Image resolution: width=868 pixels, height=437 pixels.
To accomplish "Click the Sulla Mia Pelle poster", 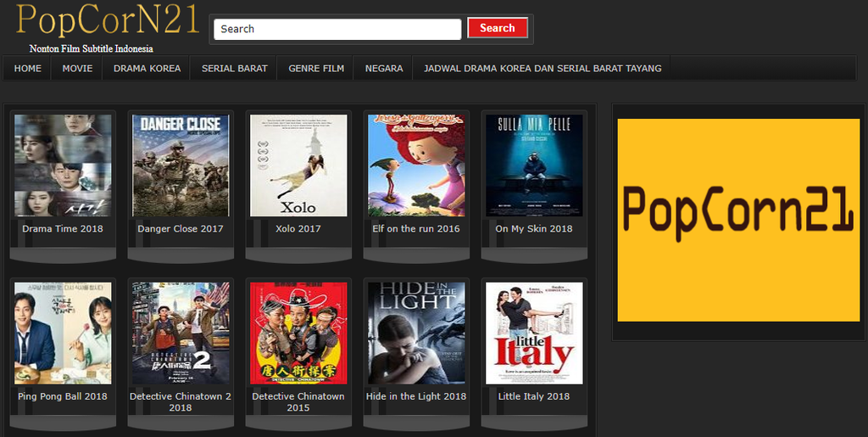I will 534,165.
